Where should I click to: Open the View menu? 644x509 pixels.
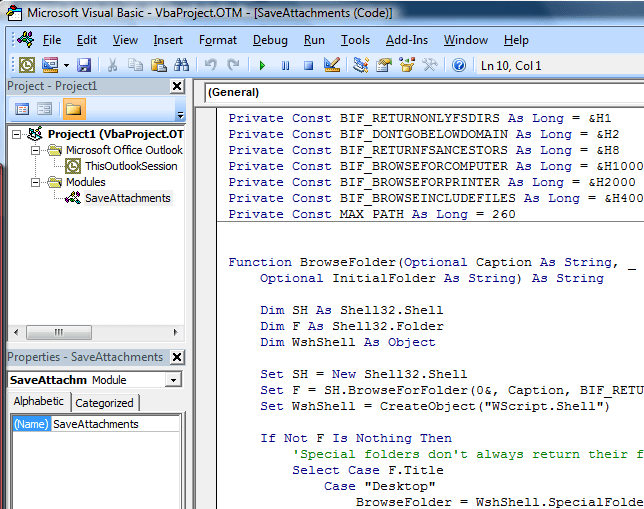[x=125, y=40]
